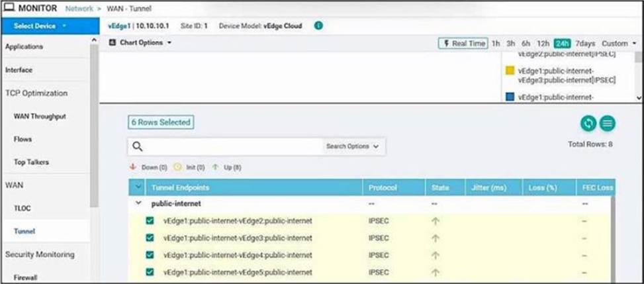Click the device info icon
This screenshot has width=644, height=284.
click(318, 26)
